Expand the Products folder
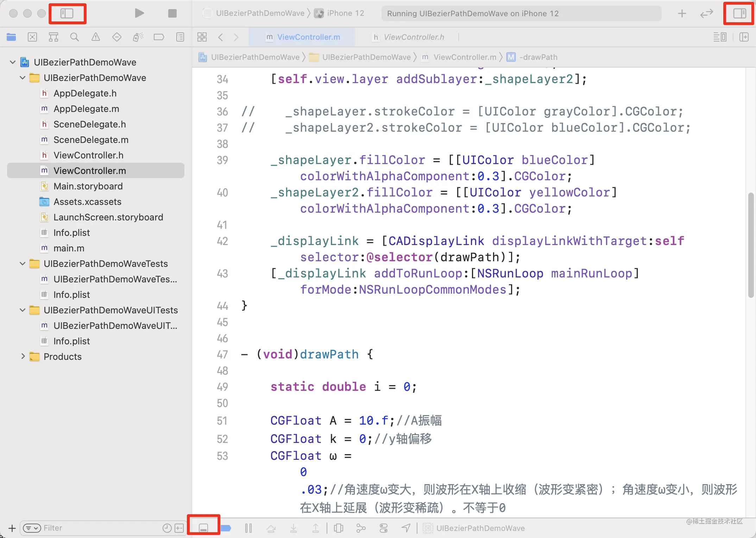Screen dimensions: 756x538 (x=23, y=356)
